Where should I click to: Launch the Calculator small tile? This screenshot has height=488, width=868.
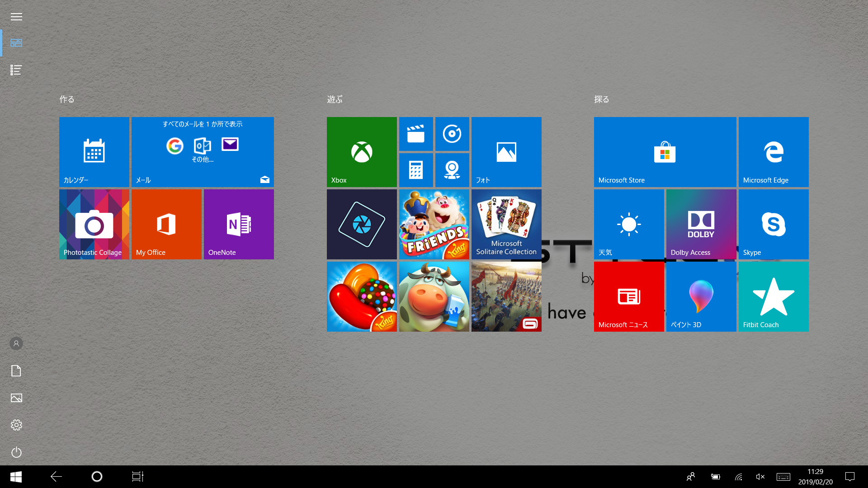tap(416, 170)
